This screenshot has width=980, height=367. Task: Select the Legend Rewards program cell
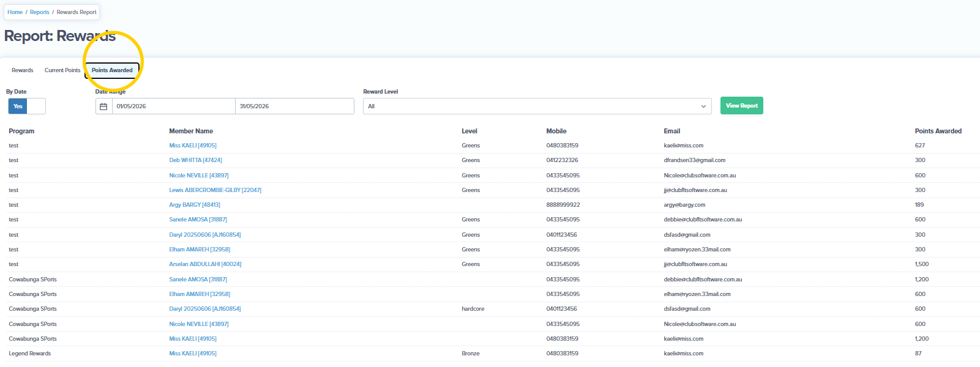click(x=30, y=354)
